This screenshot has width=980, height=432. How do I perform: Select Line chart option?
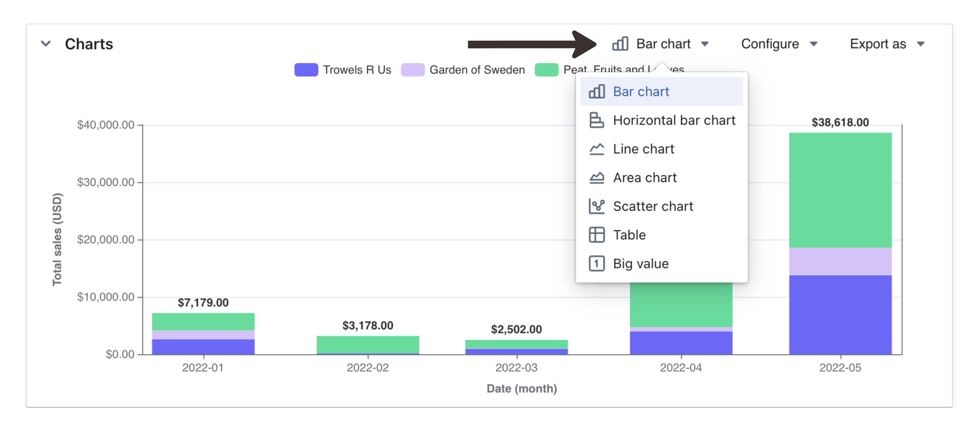click(662, 149)
